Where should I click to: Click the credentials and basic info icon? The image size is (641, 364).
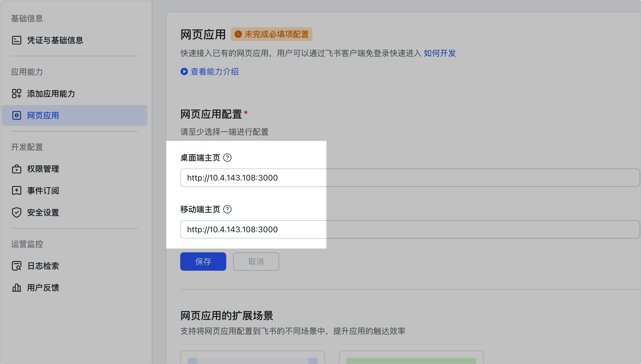click(x=17, y=40)
